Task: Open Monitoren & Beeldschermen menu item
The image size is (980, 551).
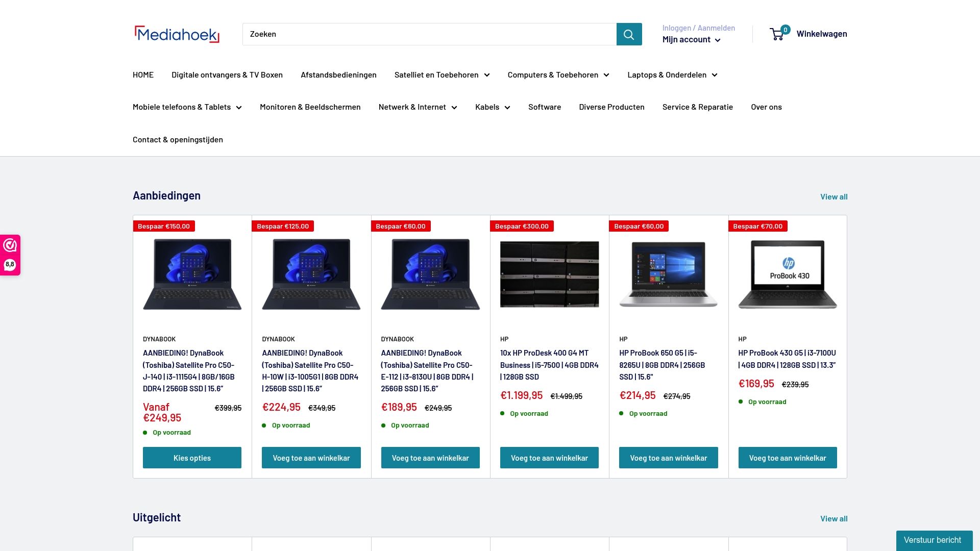Action: point(310,107)
